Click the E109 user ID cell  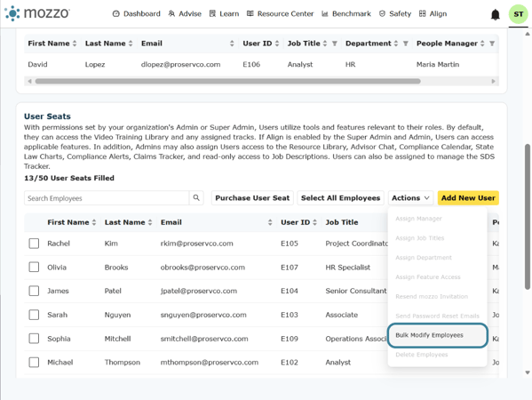(x=290, y=339)
